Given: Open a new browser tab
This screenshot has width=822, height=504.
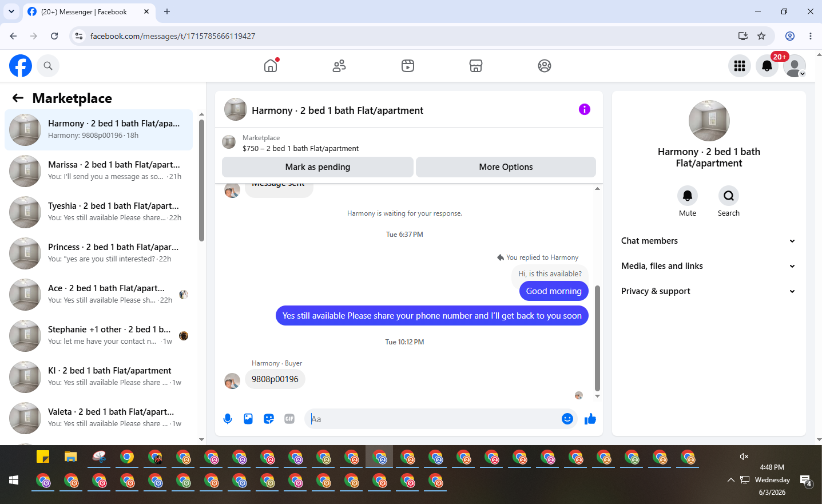Looking at the screenshot, I should tap(167, 11).
